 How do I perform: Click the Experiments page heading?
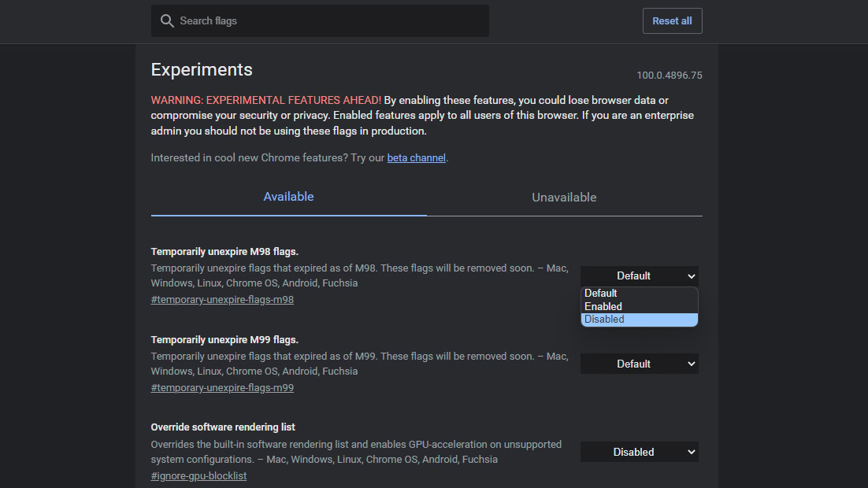(202, 69)
